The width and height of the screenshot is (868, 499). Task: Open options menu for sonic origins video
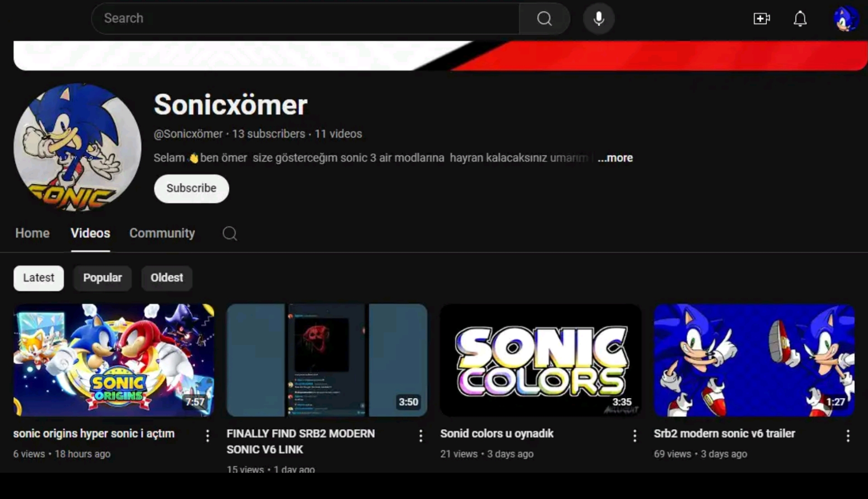pos(207,436)
